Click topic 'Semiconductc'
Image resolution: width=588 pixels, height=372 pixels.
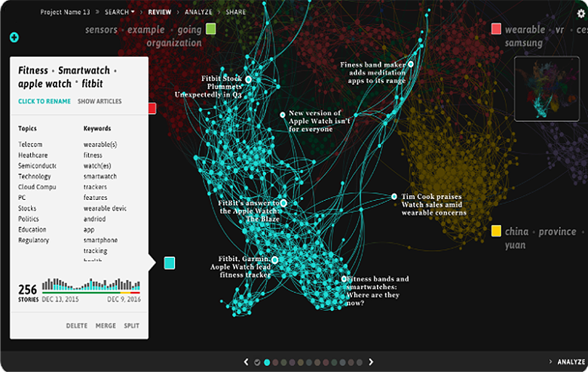tap(37, 165)
